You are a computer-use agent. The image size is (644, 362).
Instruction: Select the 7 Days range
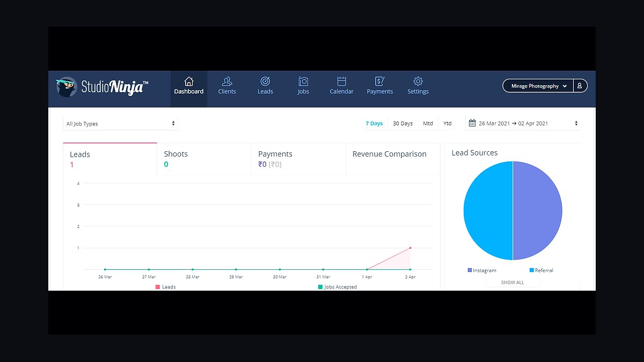pos(374,123)
